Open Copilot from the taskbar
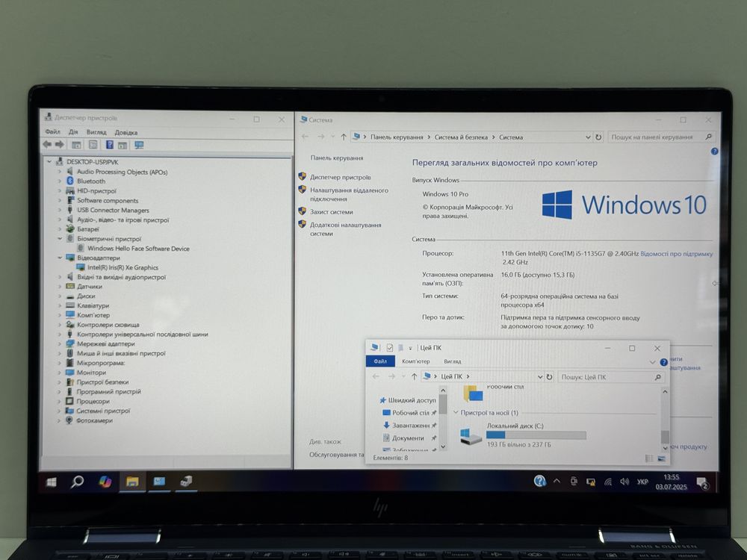 pos(105,482)
